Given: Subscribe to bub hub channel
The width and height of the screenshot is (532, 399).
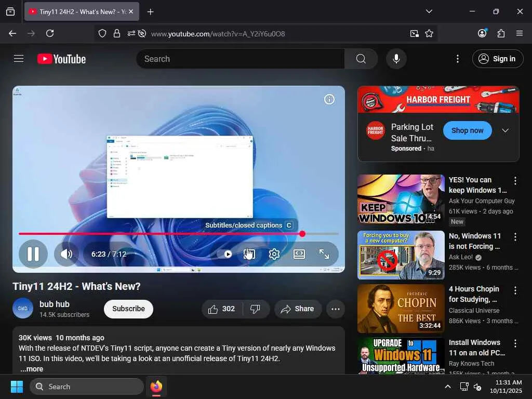Looking at the screenshot, I should pyautogui.click(x=129, y=309).
